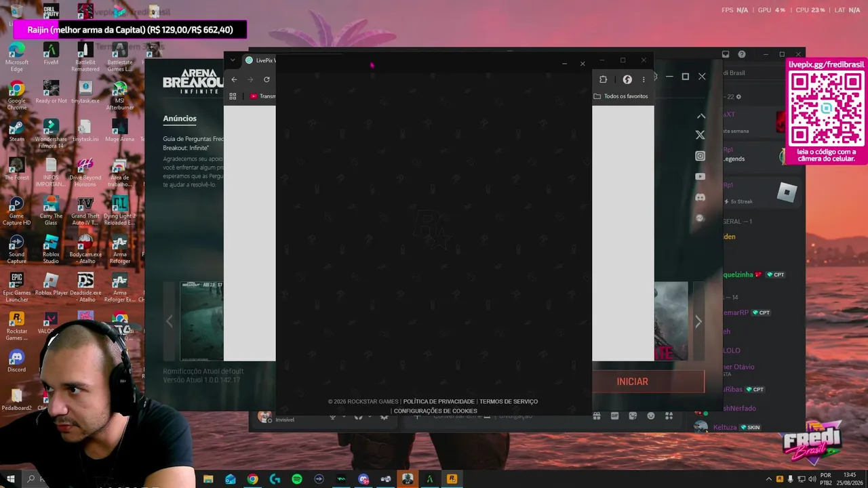The height and width of the screenshot is (488, 868).
Task: Switch to Chrome in the taskbar
Action: tap(252, 479)
